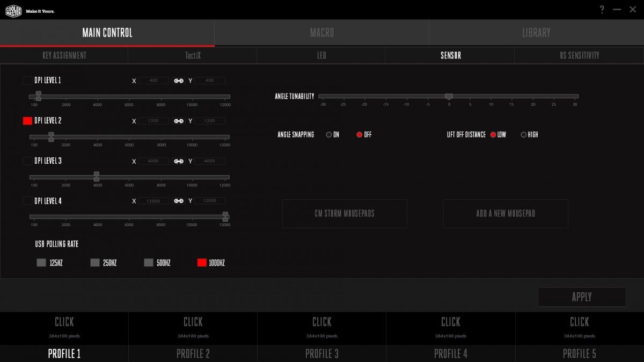Switch to the MACRO tab
The height and width of the screenshot is (362, 644).
[322, 33]
